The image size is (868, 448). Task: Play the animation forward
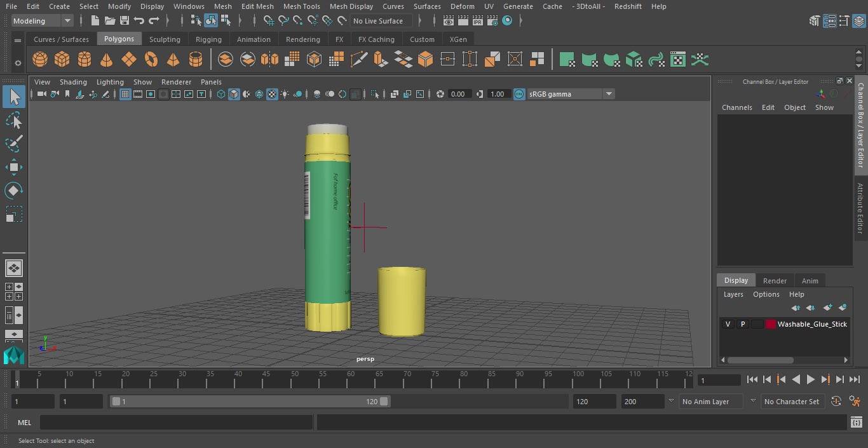point(811,379)
